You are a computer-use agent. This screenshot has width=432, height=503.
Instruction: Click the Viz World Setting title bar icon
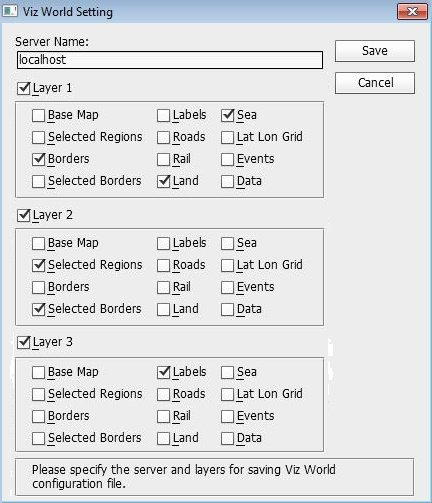pyautogui.click(x=10, y=11)
